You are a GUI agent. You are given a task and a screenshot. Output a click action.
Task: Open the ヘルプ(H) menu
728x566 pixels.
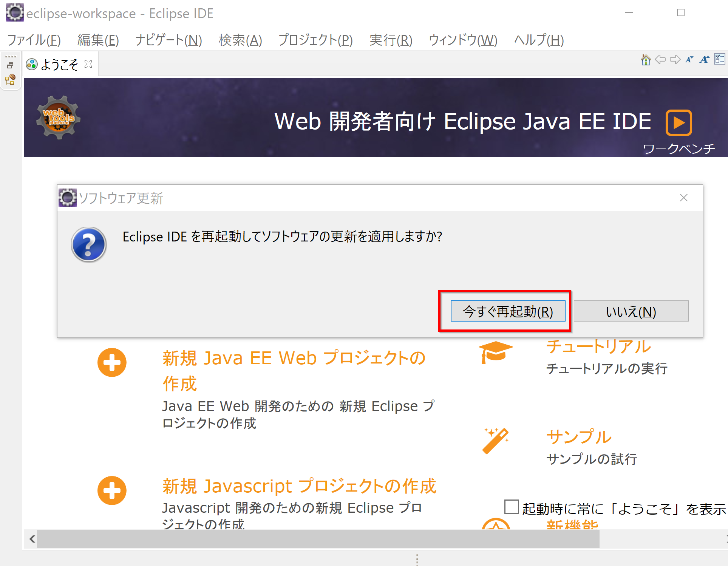539,40
